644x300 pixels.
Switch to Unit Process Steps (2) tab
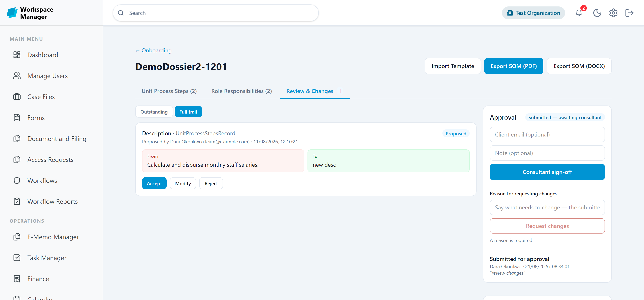point(169,91)
